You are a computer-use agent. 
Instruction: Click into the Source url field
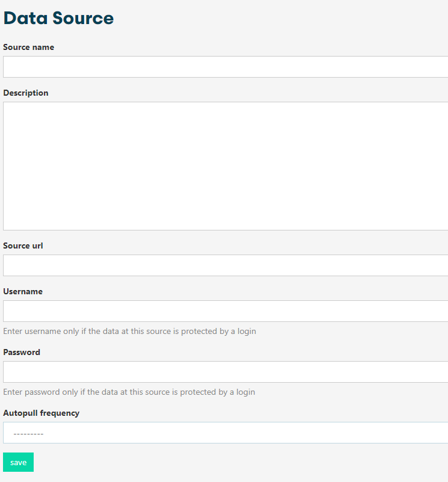[226, 265]
